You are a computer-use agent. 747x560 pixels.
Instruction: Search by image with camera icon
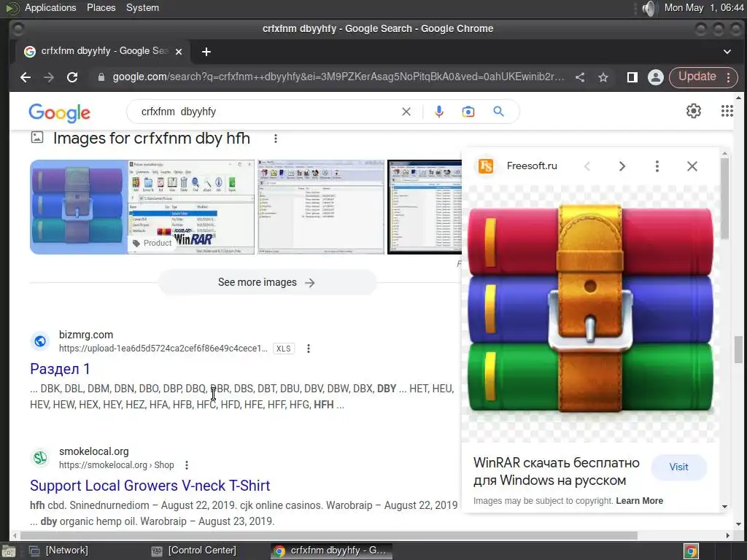tap(468, 112)
